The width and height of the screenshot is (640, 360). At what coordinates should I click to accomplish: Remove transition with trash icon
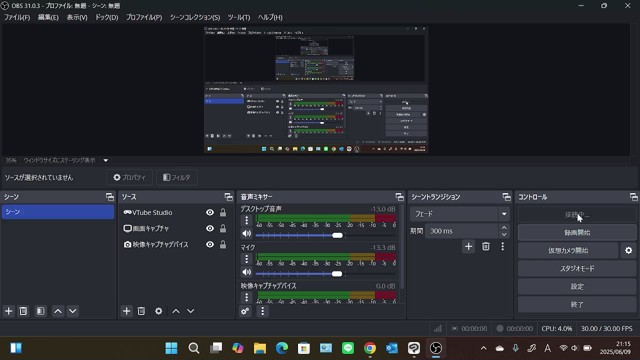point(485,246)
